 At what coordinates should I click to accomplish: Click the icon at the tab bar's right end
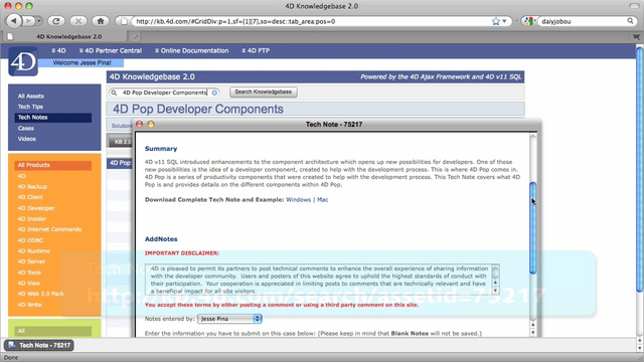636,37
